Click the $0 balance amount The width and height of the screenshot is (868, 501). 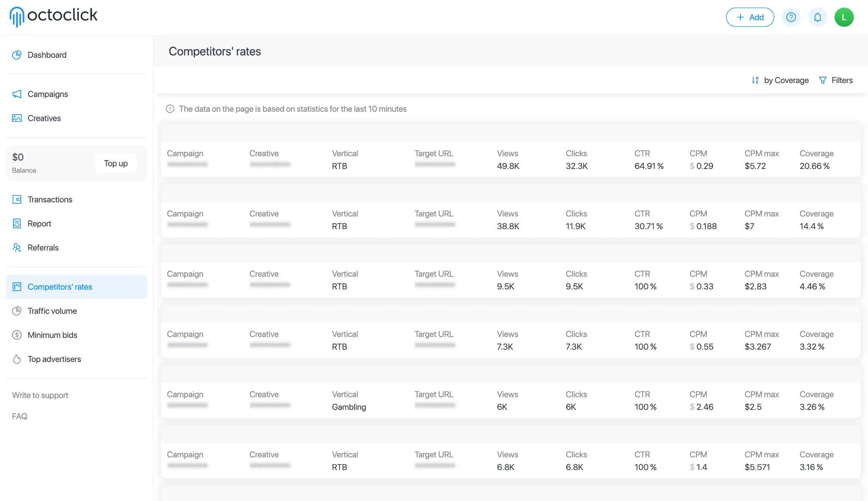18,157
